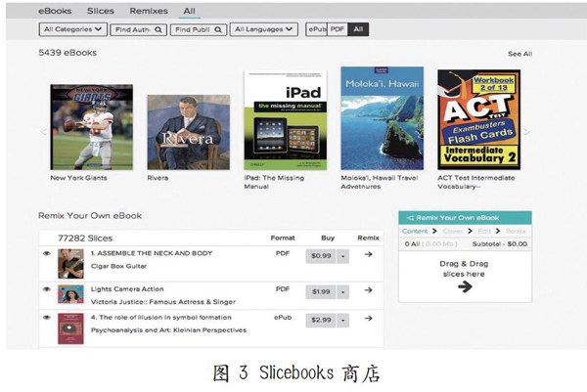
Task: Click 'Psychoanalysis and Art: Kleinian Perspectives'
Action: pyautogui.click(x=168, y=330)
